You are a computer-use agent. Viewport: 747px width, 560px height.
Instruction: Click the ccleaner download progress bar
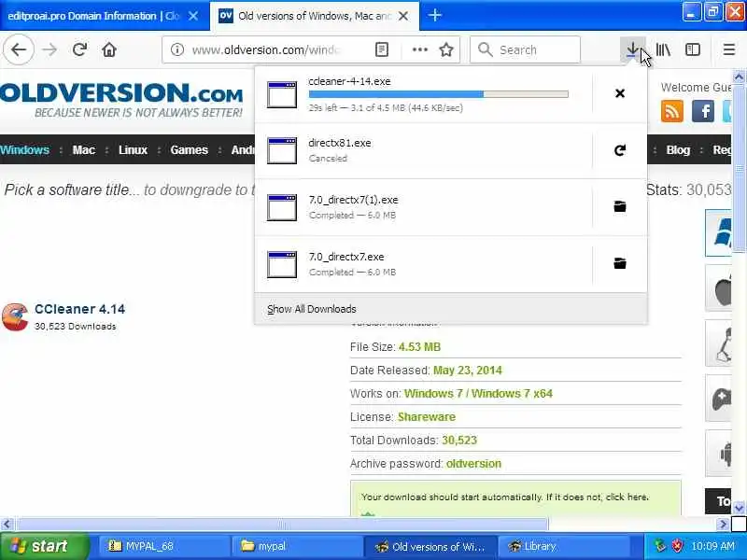click(438, 94)
